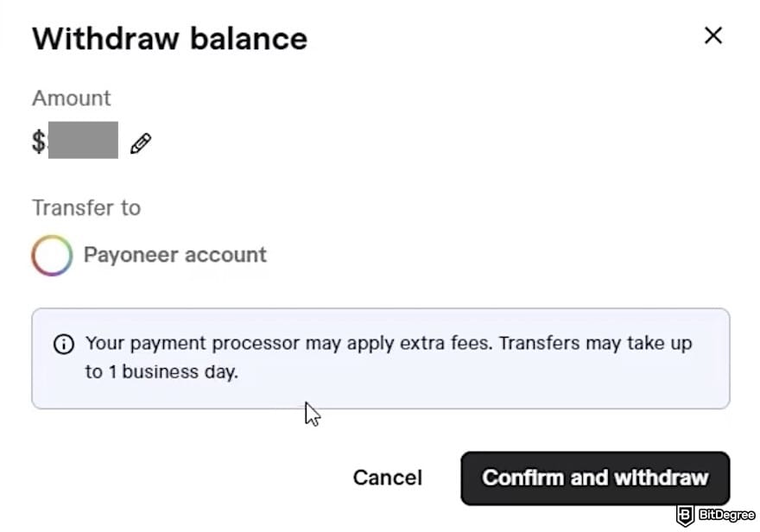
Task: Click the Transfer to section label
Action: tap(85, 207)
